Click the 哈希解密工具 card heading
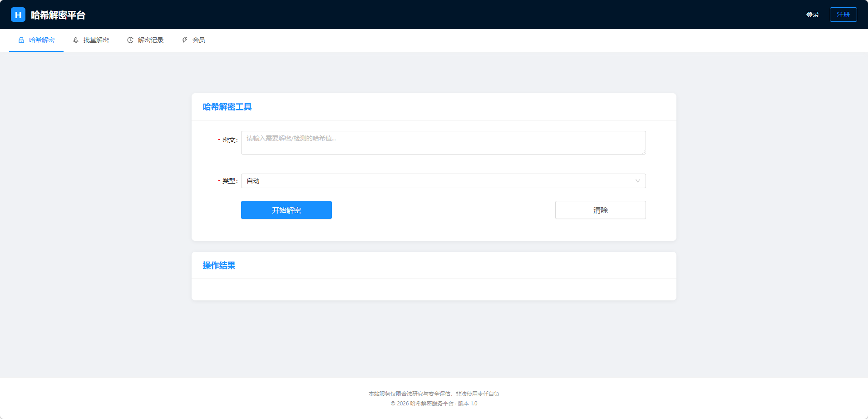Viewport: 868px width, 419px height. pyautogui.click(x=227, y=107)
